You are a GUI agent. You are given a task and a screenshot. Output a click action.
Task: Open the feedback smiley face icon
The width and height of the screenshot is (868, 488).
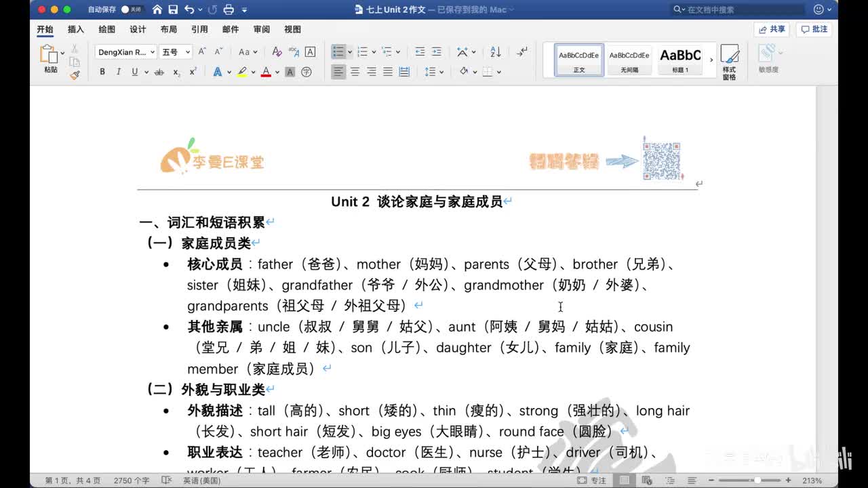(x=818, y=9)
